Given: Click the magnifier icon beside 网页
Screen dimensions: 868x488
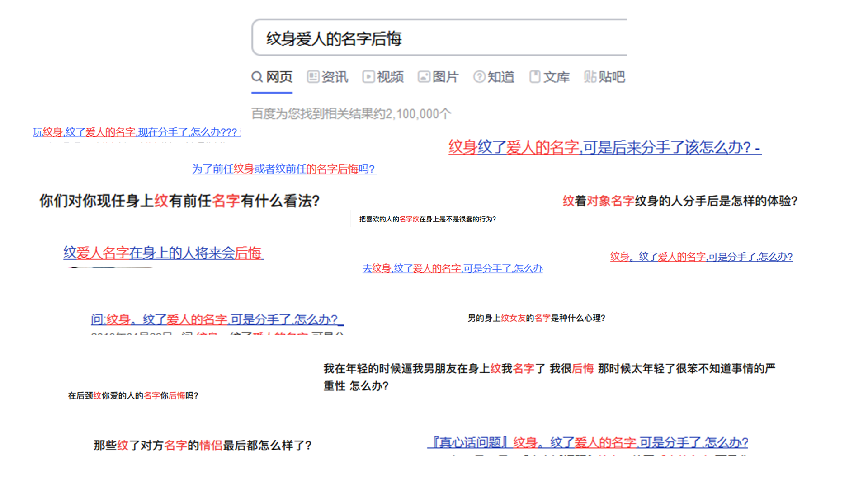Looking at the screenshot, I should click(x=257, y=77).
